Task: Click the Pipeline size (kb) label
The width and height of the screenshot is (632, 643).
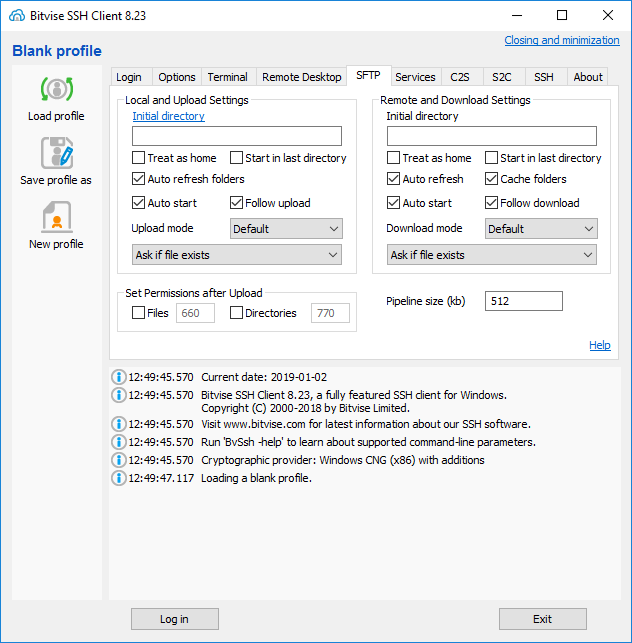Action: pos(426,301)
